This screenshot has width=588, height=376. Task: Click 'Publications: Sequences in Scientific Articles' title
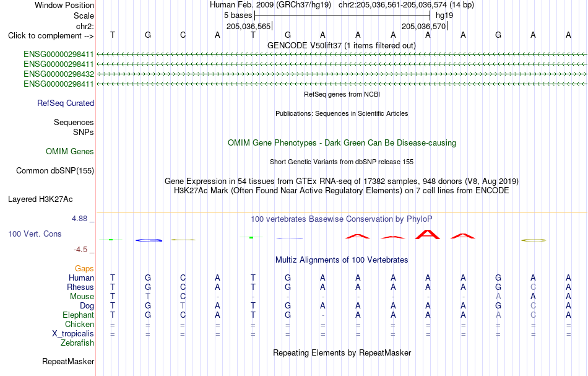(342, 114)
